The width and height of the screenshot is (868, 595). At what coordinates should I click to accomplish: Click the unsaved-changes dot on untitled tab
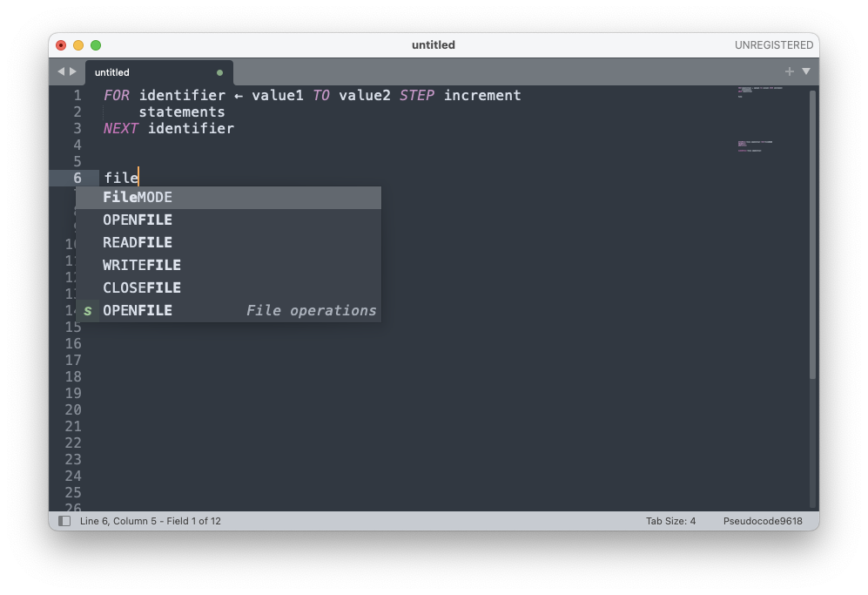(219, 72)
